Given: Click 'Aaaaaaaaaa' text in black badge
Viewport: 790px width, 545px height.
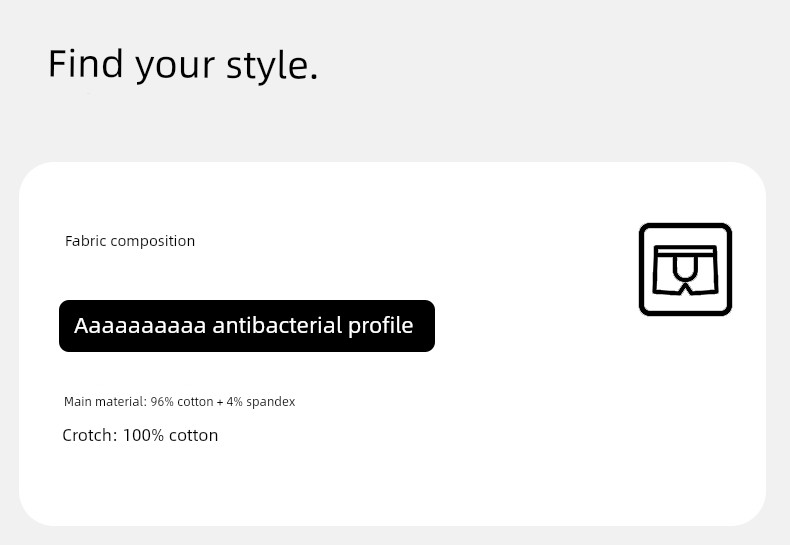Looking at the screenshot, I should pos(140,326).
